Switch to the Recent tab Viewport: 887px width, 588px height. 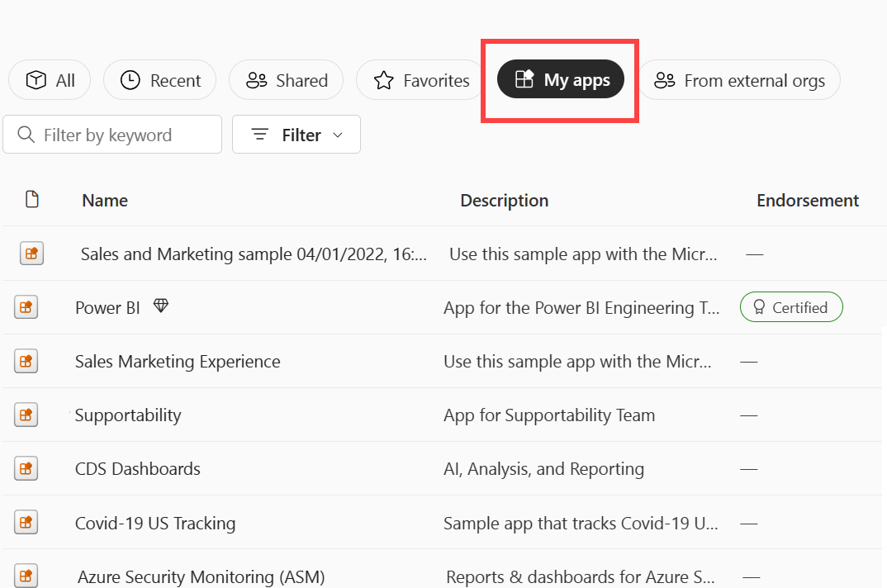point(159,79)
